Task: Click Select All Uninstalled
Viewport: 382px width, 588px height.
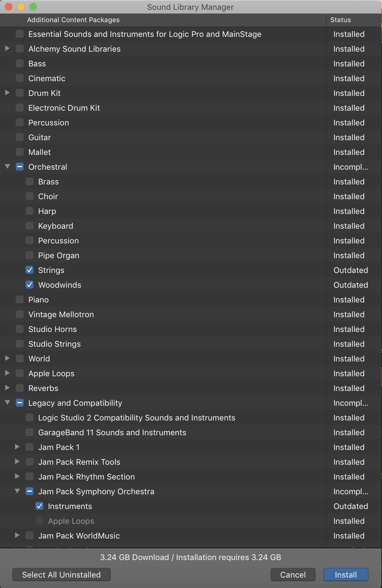Action: (x=61, y=574)
